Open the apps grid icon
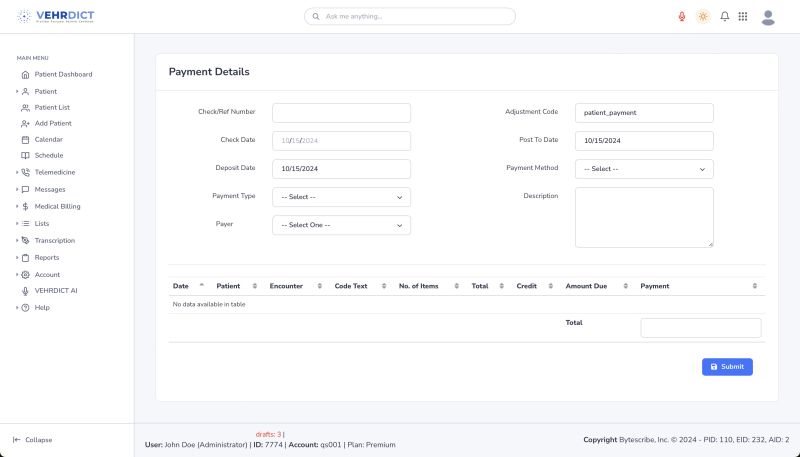Screen dimensions: 800x457 743,16
